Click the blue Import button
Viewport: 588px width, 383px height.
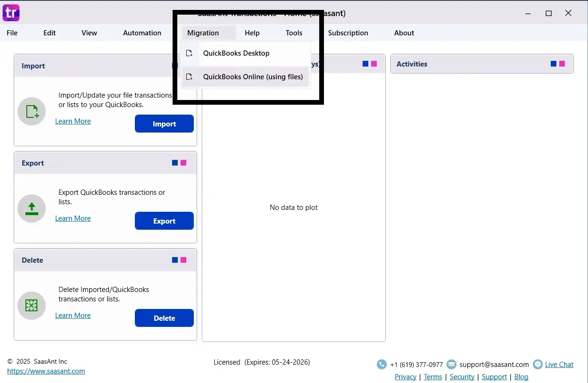(164, 124)
